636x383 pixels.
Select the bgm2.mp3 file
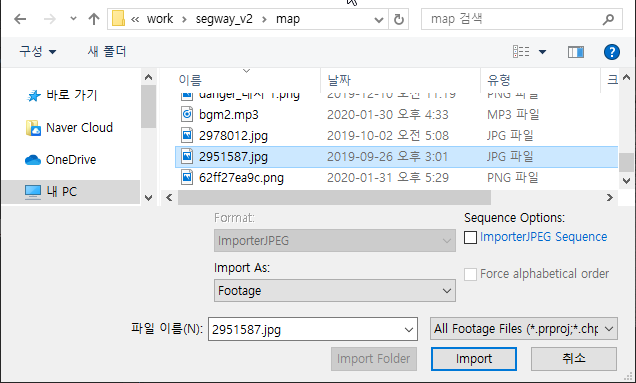pos(229,114)
